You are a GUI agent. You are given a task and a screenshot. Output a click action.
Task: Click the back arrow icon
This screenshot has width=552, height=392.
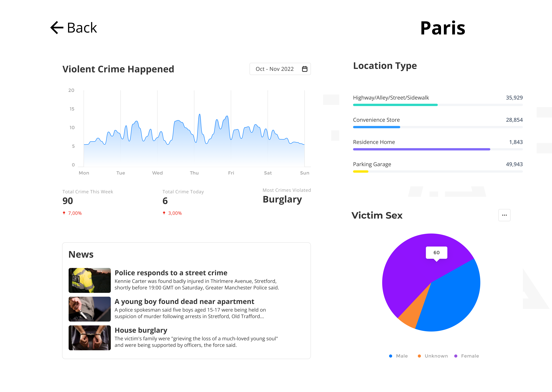[x=57, y=28]
